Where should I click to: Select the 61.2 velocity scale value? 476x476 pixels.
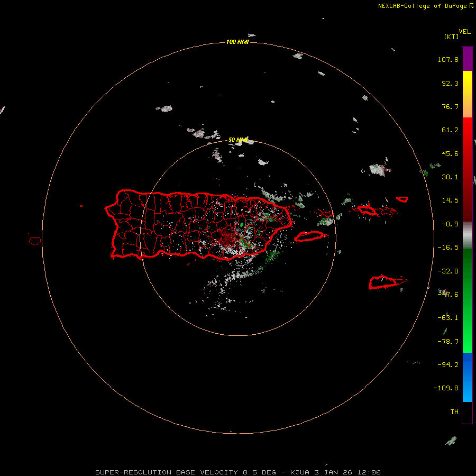[450, 130]
